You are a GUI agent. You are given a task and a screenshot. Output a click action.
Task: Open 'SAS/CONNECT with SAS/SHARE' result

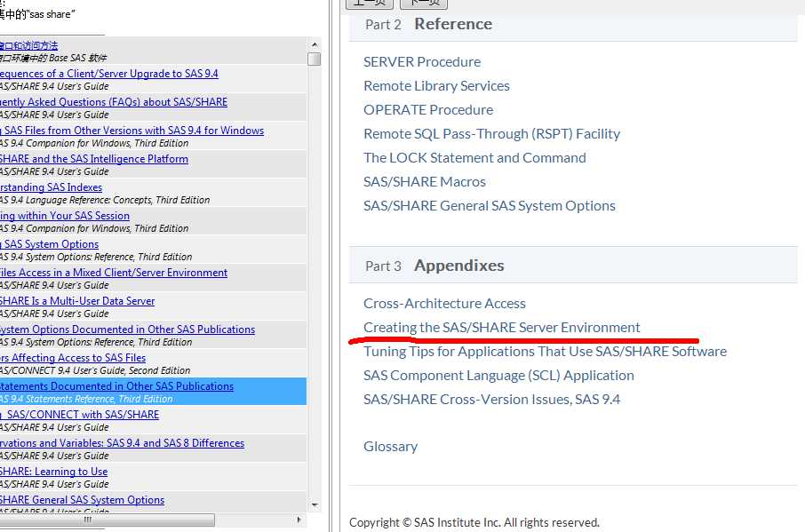click(x=80, y=415)
